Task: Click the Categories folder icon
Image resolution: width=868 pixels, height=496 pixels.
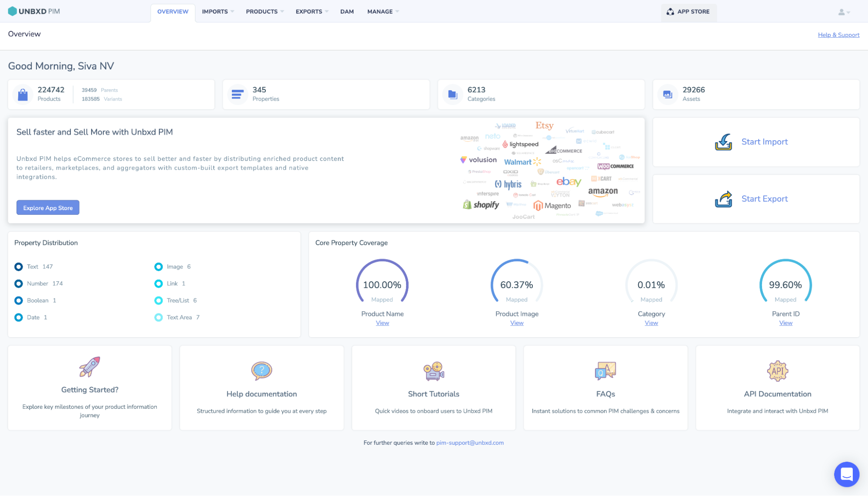Action: coord(452,94)
